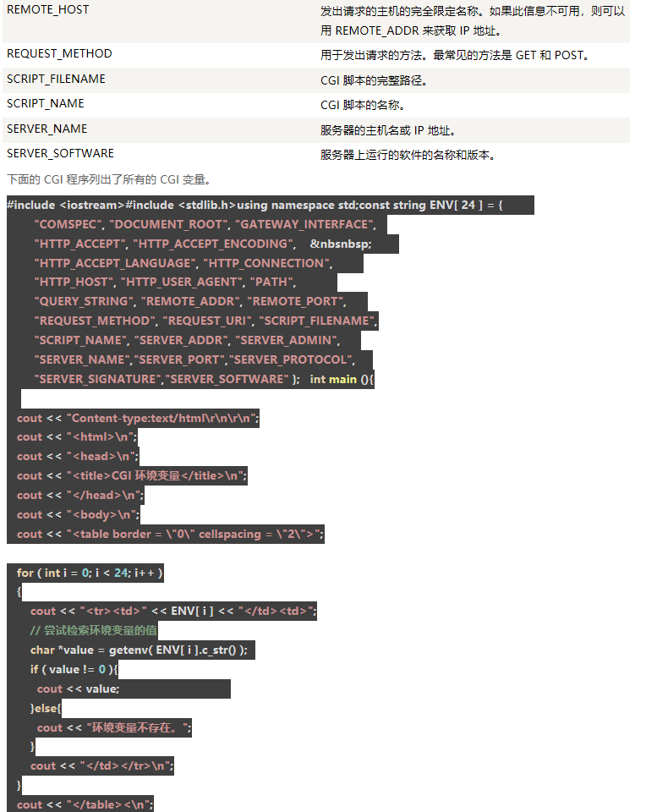
Task: Click the "cout << value;" line
Action: 78,689
